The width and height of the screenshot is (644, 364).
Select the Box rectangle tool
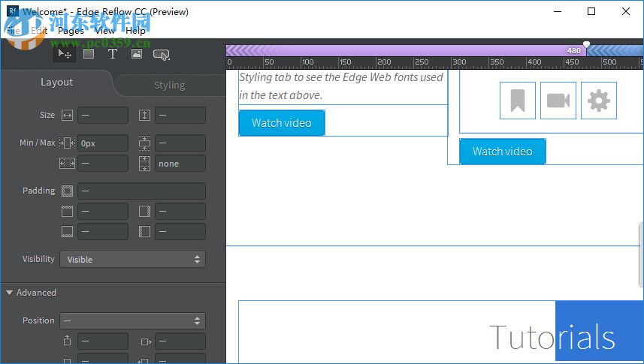click(89, 54)
